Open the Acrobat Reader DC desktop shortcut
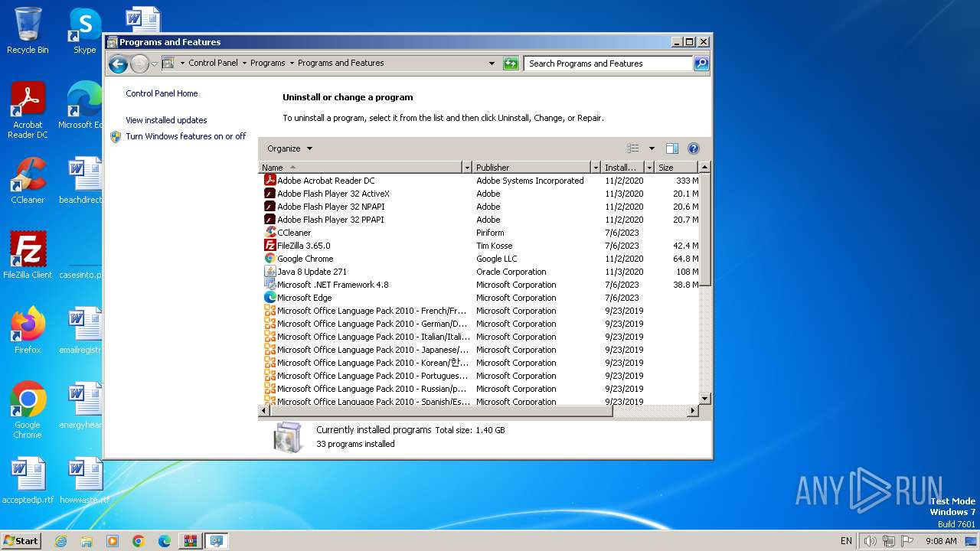This screenshot has width=980, height=551. pyautogui.click(x=28, y=110)
